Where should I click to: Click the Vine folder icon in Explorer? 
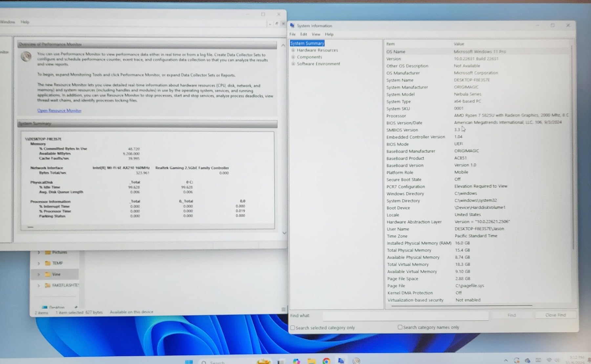click(48, 274)
